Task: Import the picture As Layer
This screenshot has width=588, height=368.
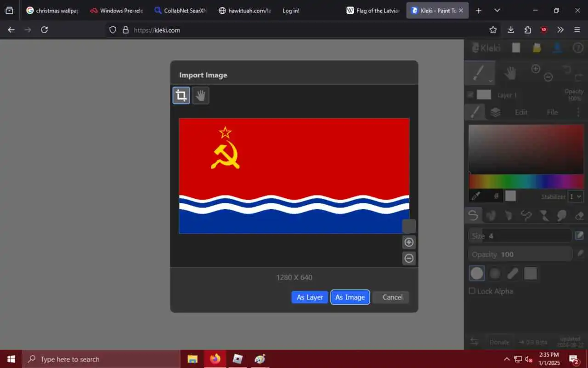Action: (310, 297)
